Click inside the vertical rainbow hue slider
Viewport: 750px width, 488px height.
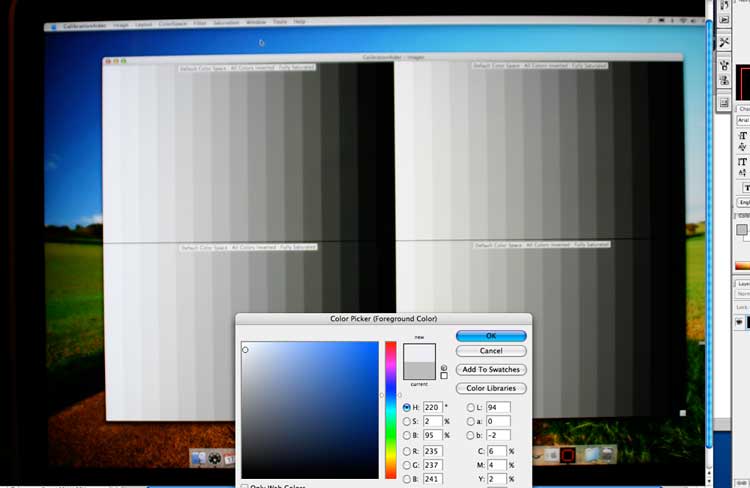pyautogui.click(x=391, y=410)
